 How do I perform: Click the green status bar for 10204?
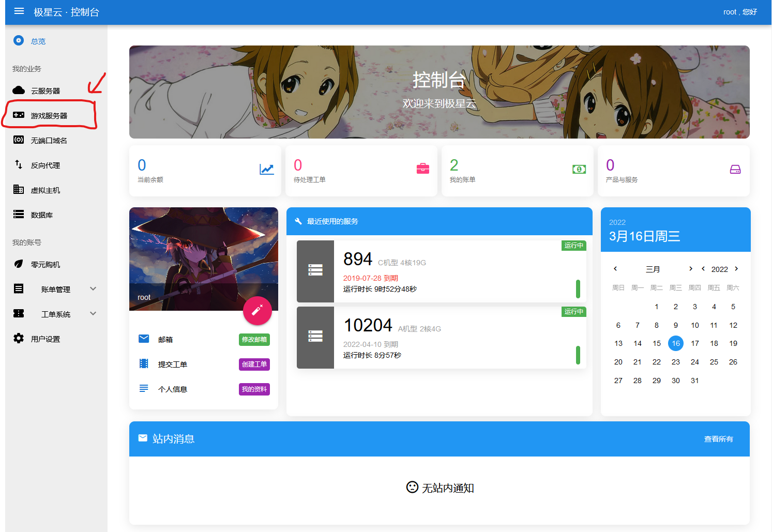coord(578,355)
